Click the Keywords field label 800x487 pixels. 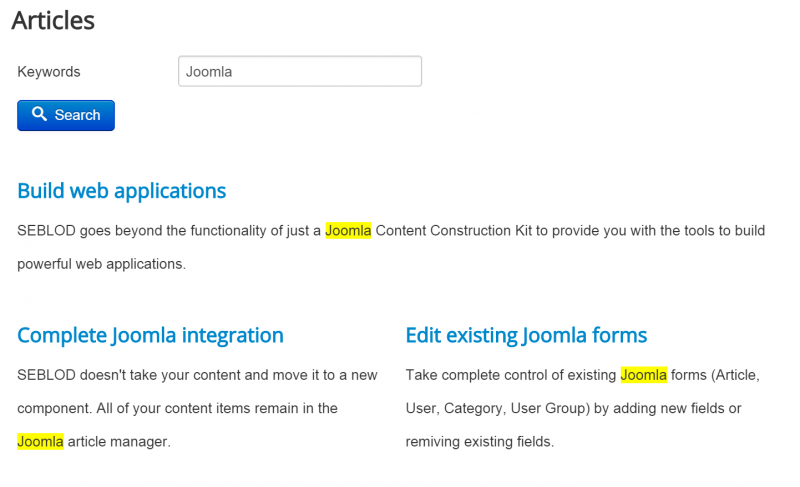(49, 72)
